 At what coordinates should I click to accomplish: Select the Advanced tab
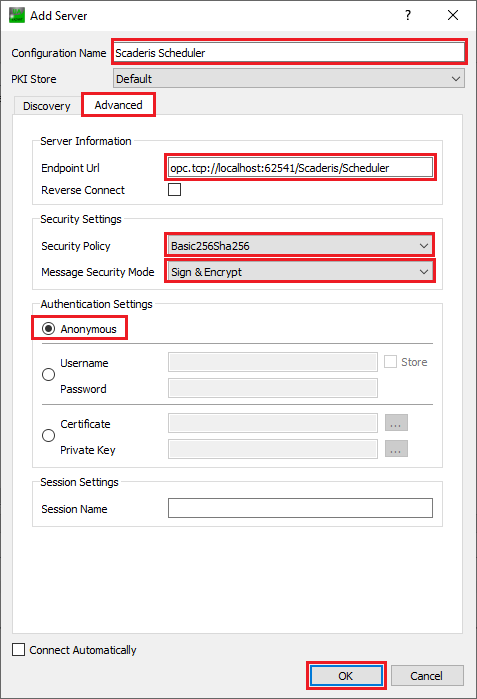[119, 105]
